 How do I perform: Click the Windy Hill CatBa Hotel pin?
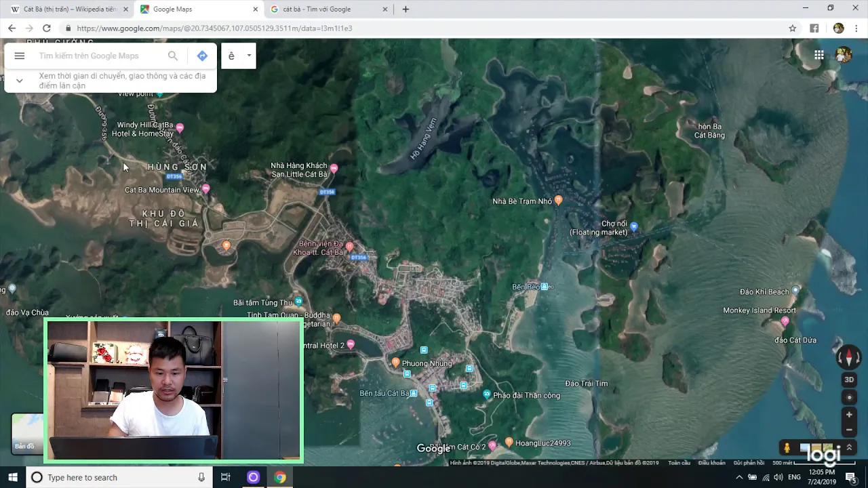(180, 127)
